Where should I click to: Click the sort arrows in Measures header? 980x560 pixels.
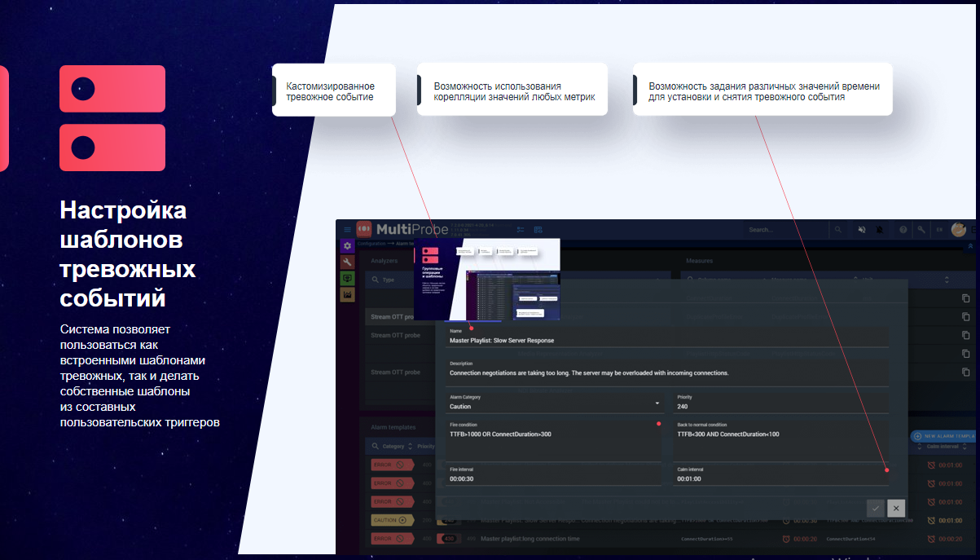pyautogui.click(x=947, y=280)
